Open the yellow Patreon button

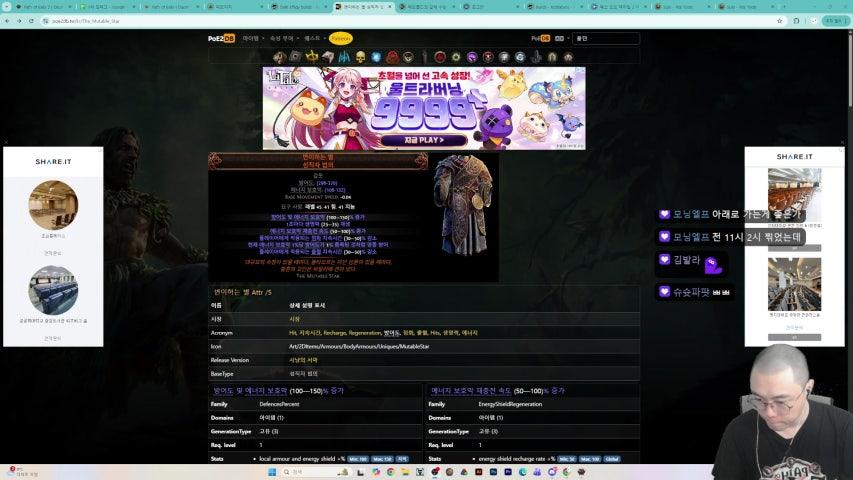pos(341,39)
